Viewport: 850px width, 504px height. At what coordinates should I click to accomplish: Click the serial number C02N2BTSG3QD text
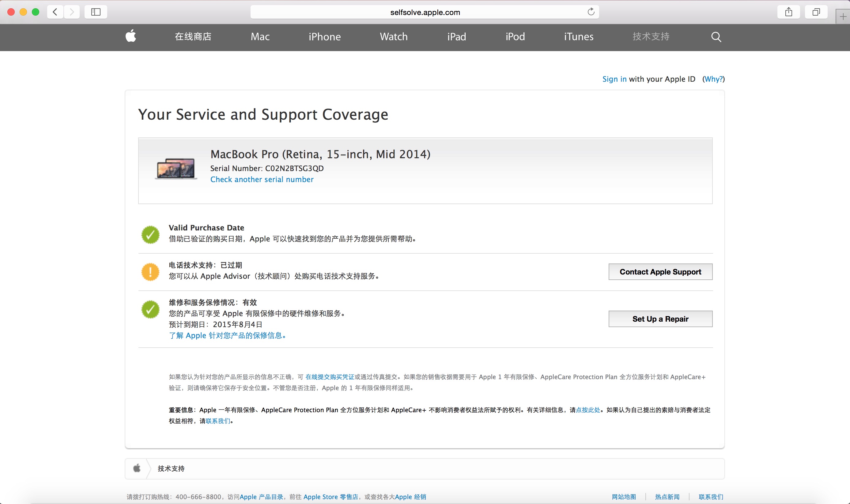[294, 168]
